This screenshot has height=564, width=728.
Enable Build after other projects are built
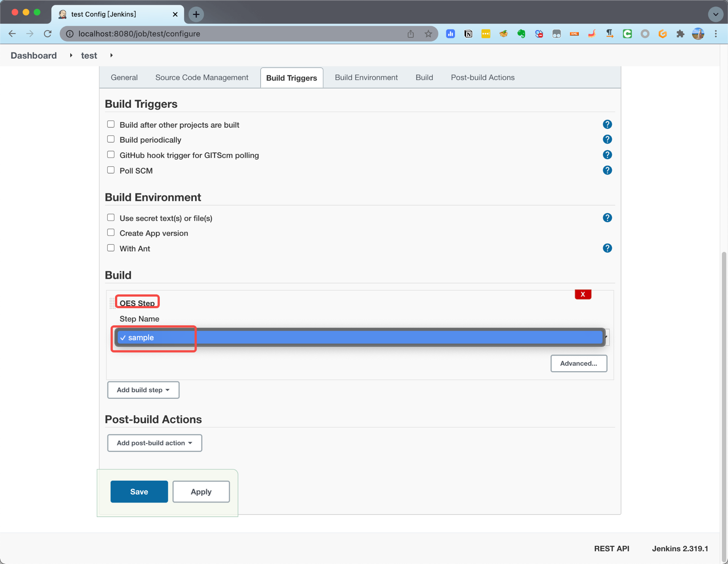pos(111,124)
